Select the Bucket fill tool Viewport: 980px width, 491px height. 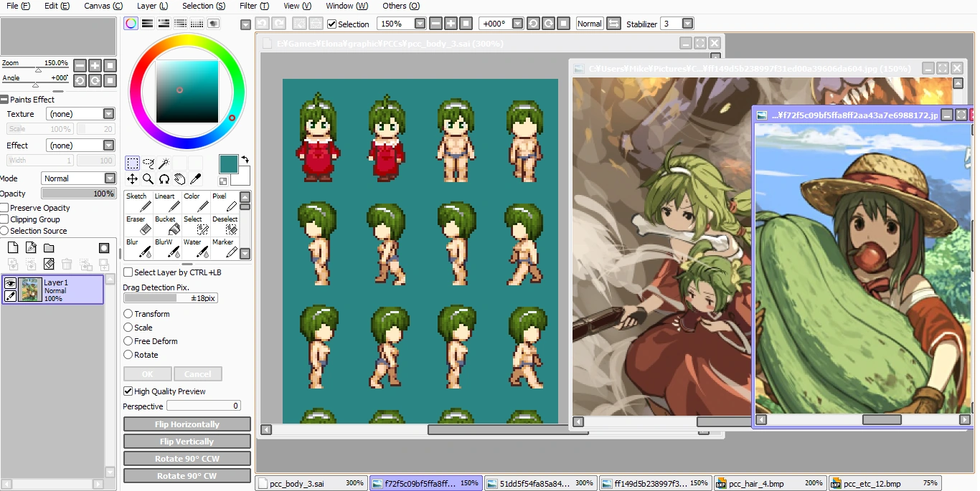pos(169,224)
